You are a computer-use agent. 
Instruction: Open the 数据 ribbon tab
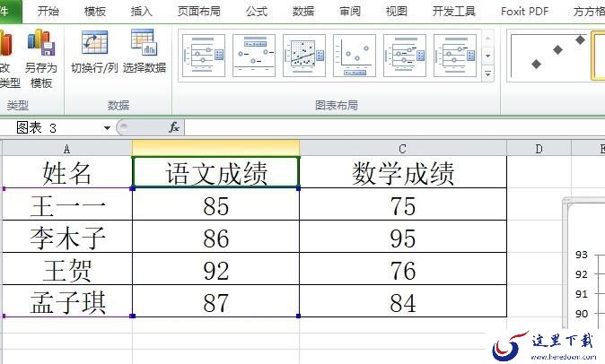[303, 11]
